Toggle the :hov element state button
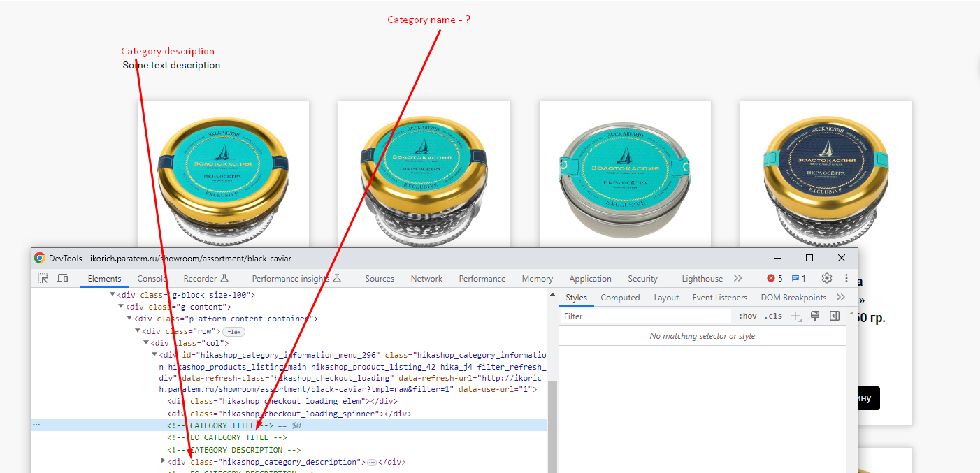 click(748, 316)
